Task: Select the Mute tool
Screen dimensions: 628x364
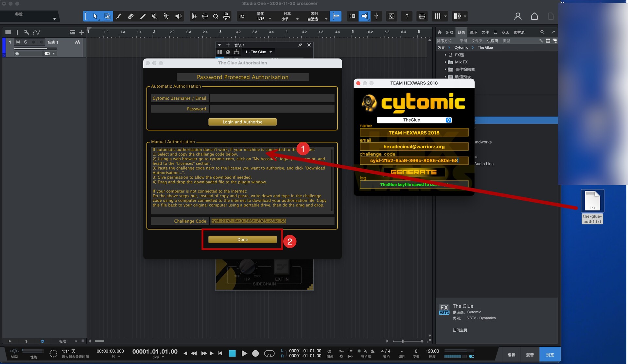Action: (x=154, y=16)
